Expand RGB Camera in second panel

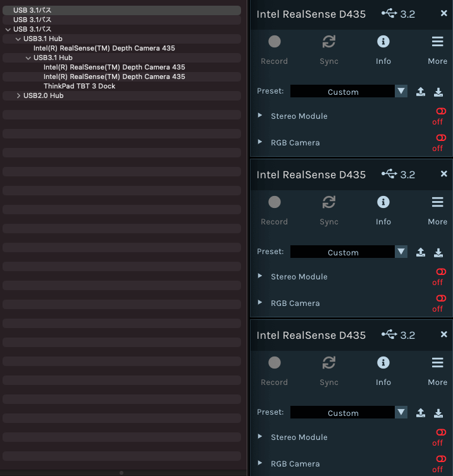coord(260,303)
